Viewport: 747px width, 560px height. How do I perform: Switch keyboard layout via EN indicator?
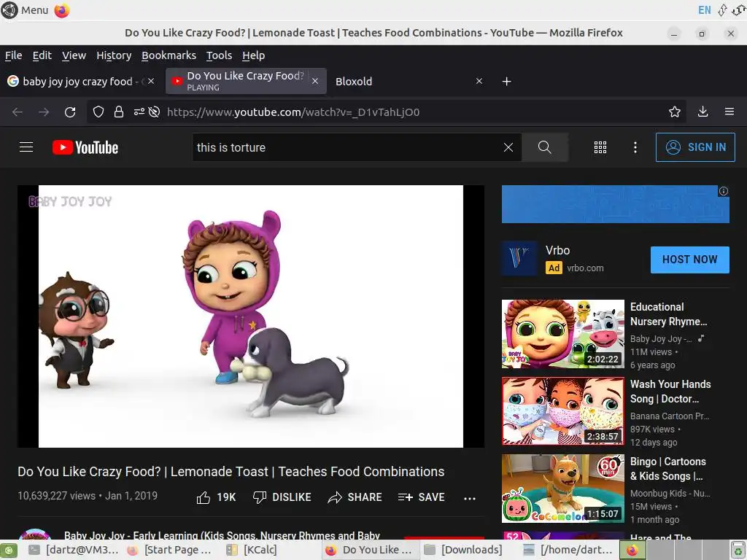click(704, 10)
